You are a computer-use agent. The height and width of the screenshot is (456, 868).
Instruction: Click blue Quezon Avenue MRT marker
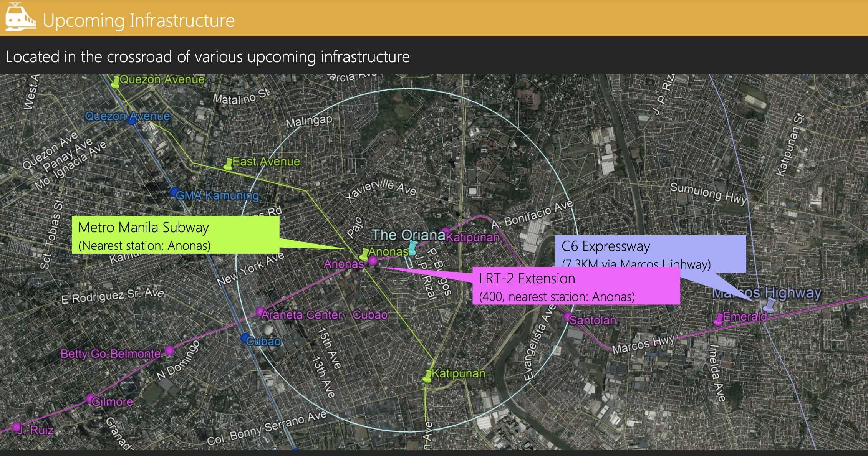pos(131,121)
